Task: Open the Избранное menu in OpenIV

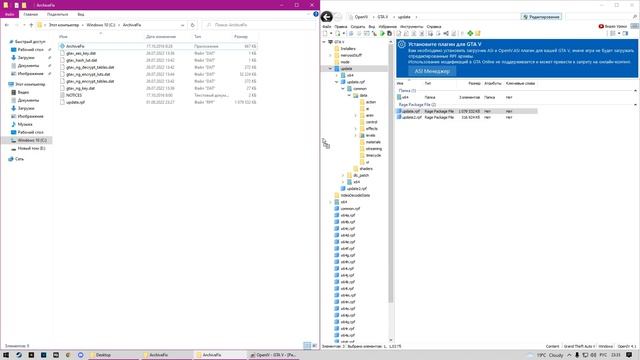Action: [x=388, y=27]
